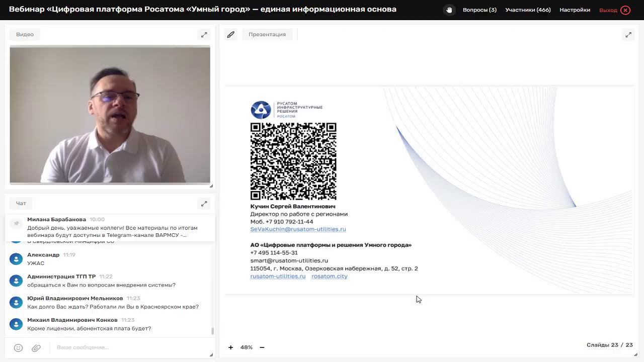Focus the Ваше сообщение message input
This screenshot has width=644, height=362.
coord(131,347)
